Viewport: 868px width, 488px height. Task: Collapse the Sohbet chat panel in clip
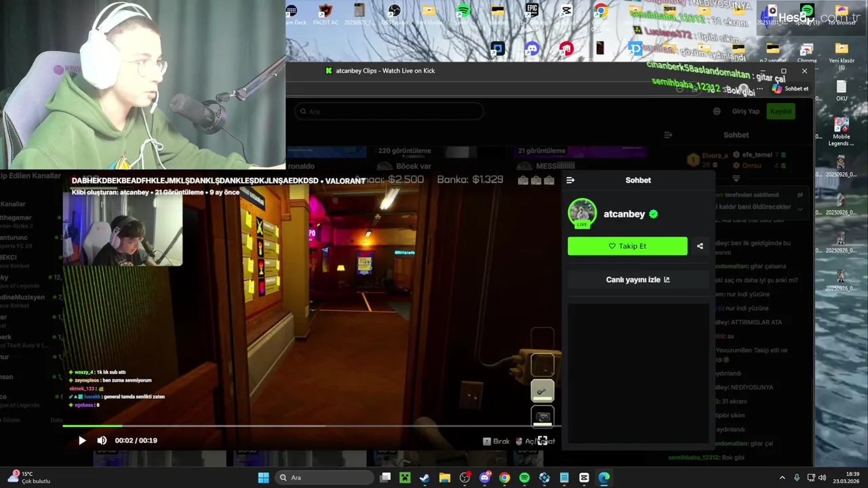[570, 180]
